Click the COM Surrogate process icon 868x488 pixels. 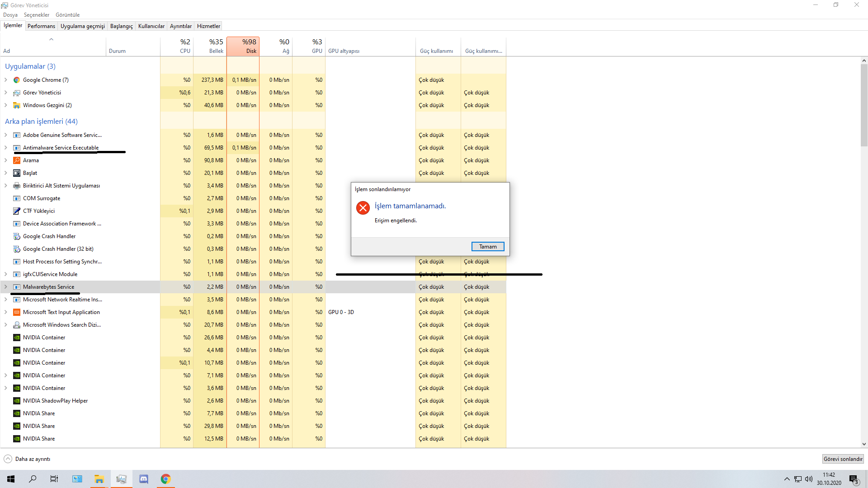[x=17, y=198]
